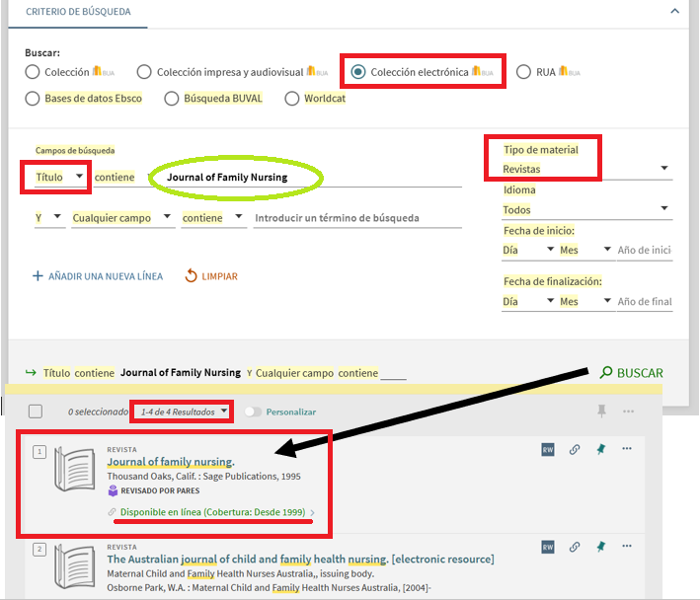Click the RW icon on Journal of family nursing
Viewport: 700px width, 600px height.
tap(548, 450)
